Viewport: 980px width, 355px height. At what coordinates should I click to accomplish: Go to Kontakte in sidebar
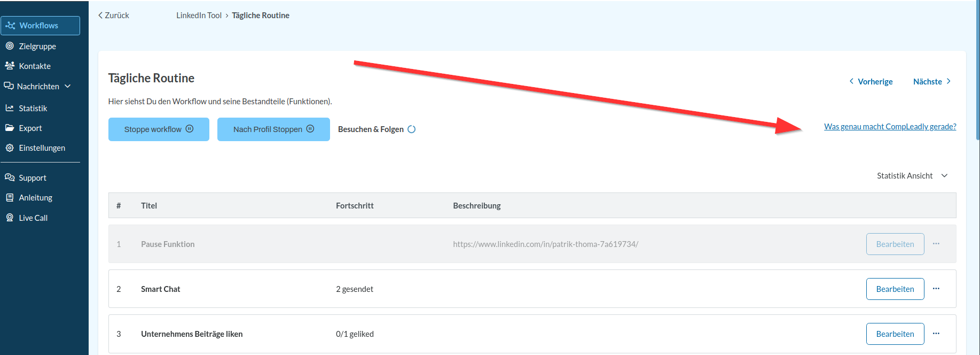(35, 66)
